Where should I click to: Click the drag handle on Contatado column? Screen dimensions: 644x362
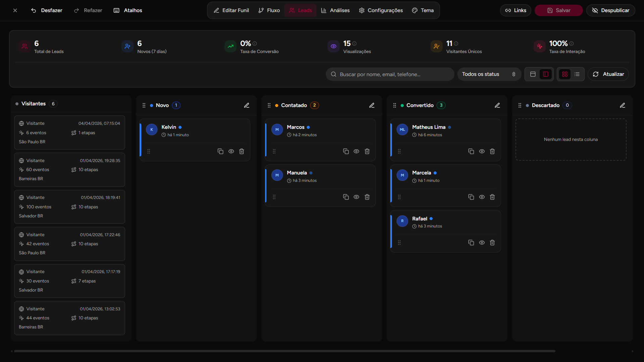(269, 105)
